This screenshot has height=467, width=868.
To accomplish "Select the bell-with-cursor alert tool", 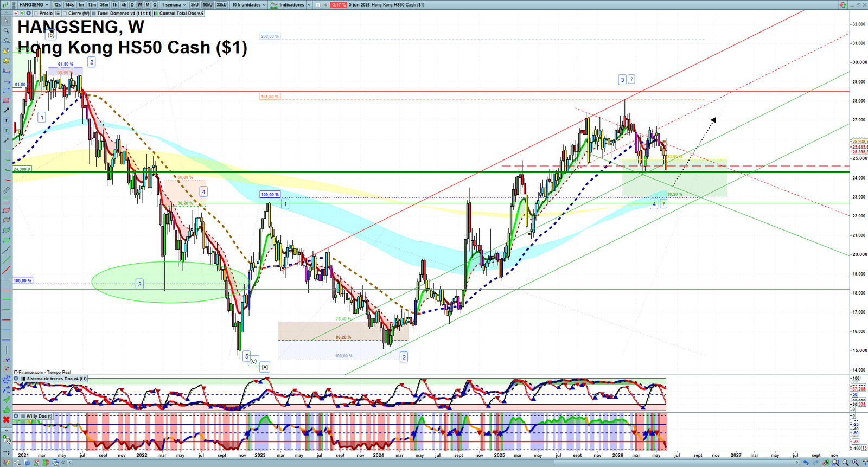I will coord(7,51).
